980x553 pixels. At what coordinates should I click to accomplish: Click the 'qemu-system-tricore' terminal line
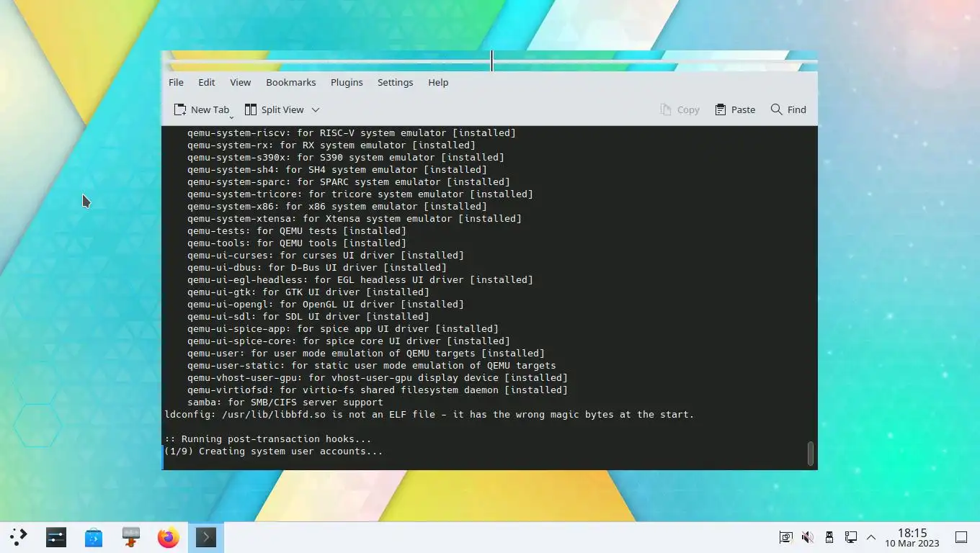(360, 194)
